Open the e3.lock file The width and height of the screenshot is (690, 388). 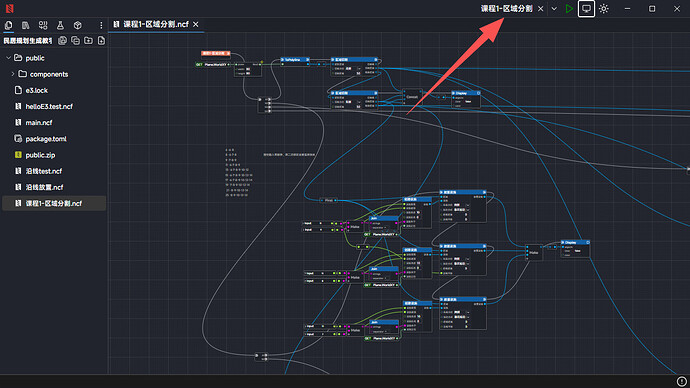coord(37,90)
